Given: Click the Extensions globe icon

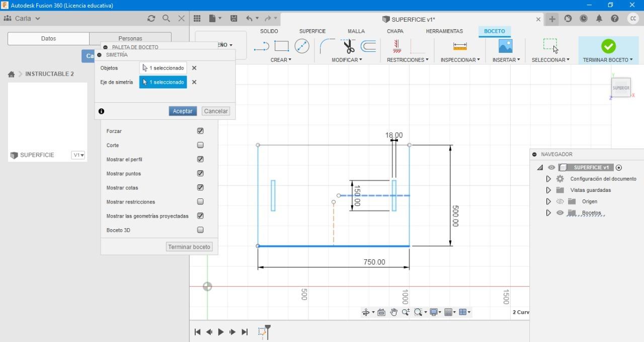Looking at the screenshot, I should [568, 19].
